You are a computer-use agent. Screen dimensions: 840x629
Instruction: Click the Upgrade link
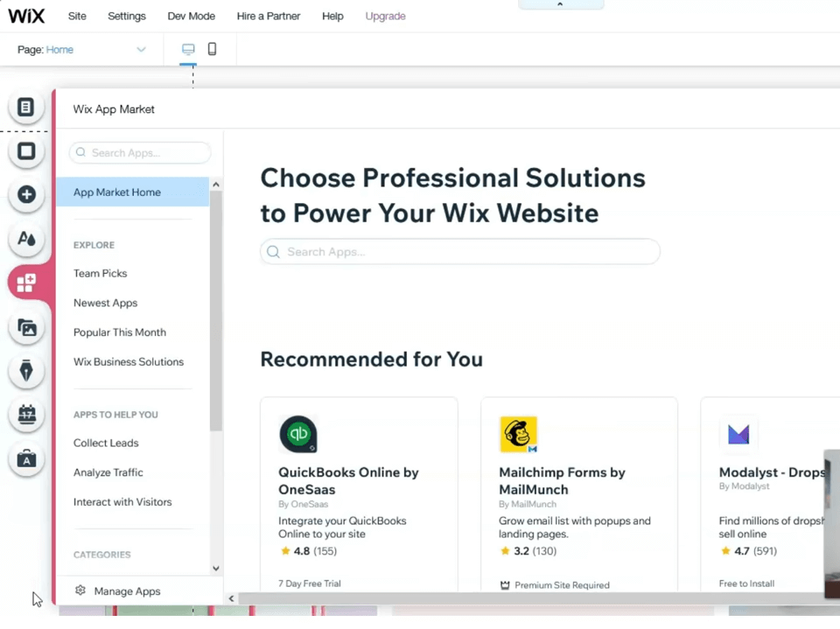[385, 16]
